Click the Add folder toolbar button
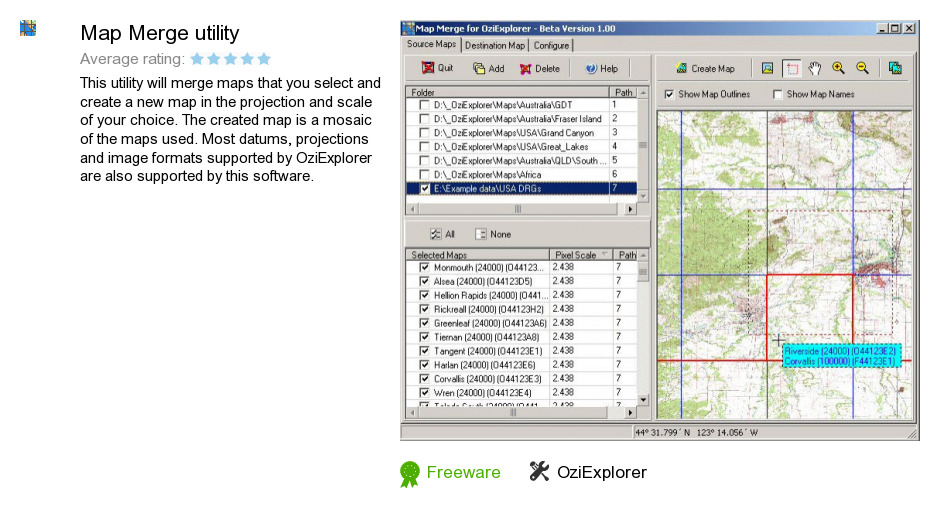This screenshot has width=940, height=518. [489, 68]
